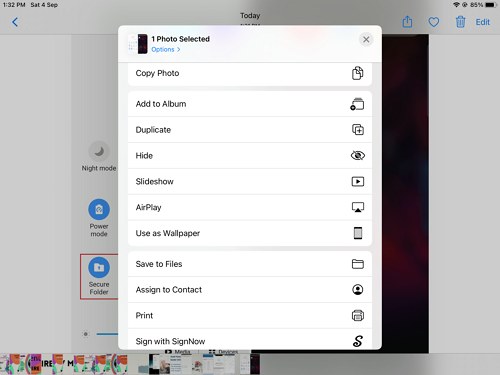This screenshot has height=375, width=500.
Task: Tap the Copy Photo documents icon
Action: [x=358, y=73]
